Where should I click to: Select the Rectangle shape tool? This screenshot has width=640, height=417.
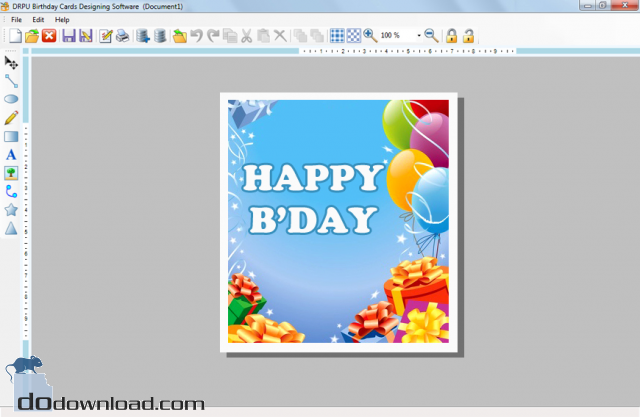point(11,136)
